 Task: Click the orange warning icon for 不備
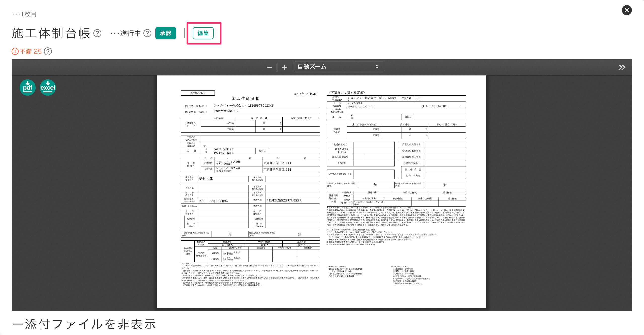click(15, 51)
